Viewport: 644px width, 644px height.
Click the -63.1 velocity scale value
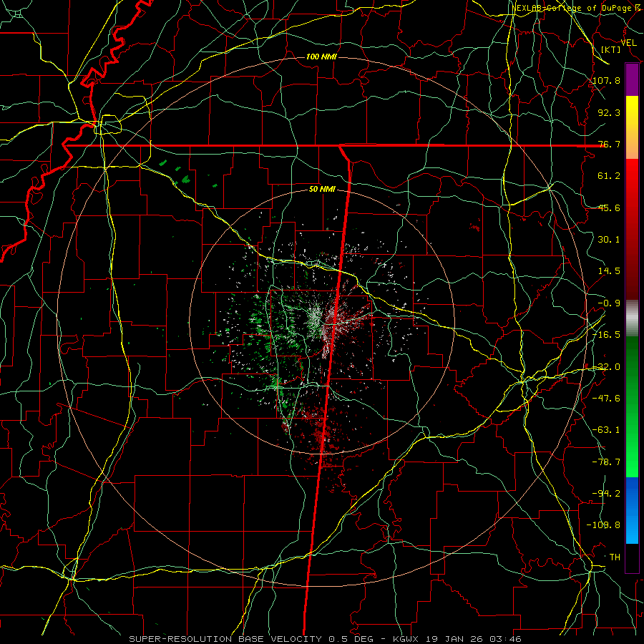tap(607, 430)
